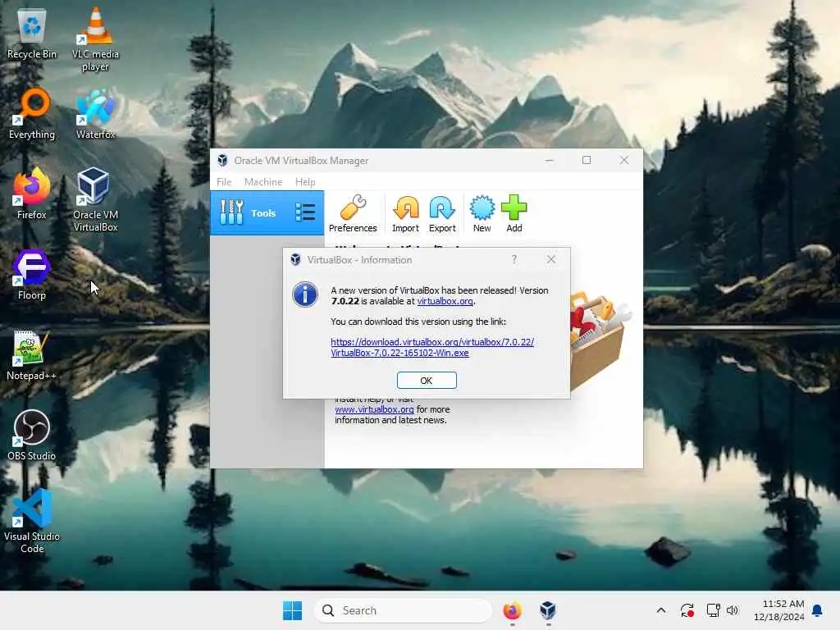Open the Waterfox desktop shortcut
The height and width of the screenshot is (630, 840).
click(95, 114)
